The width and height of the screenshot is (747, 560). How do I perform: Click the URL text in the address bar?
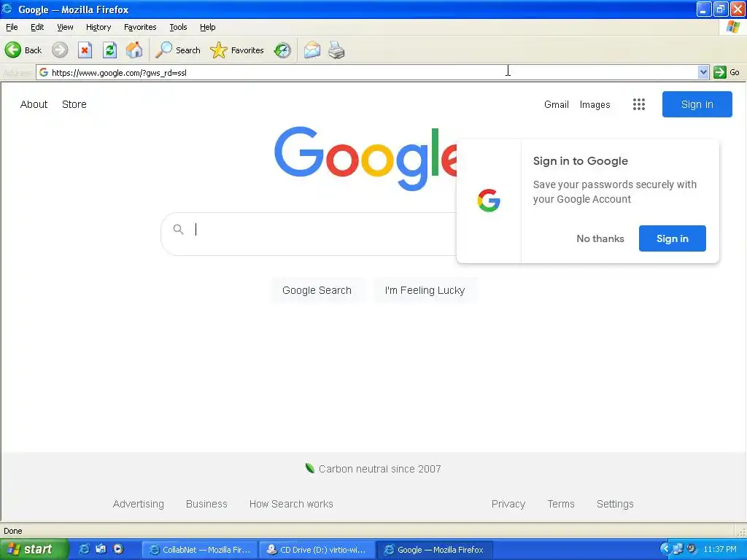click(x=119, y=73)
